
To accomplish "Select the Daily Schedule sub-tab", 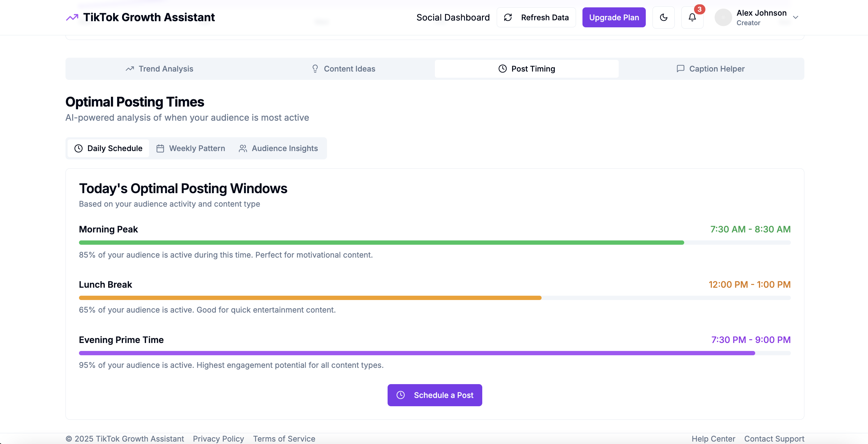I will (108, 148).
